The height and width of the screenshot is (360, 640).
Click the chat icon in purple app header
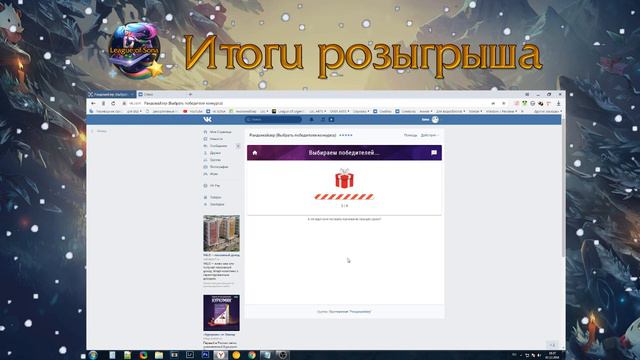434,153
